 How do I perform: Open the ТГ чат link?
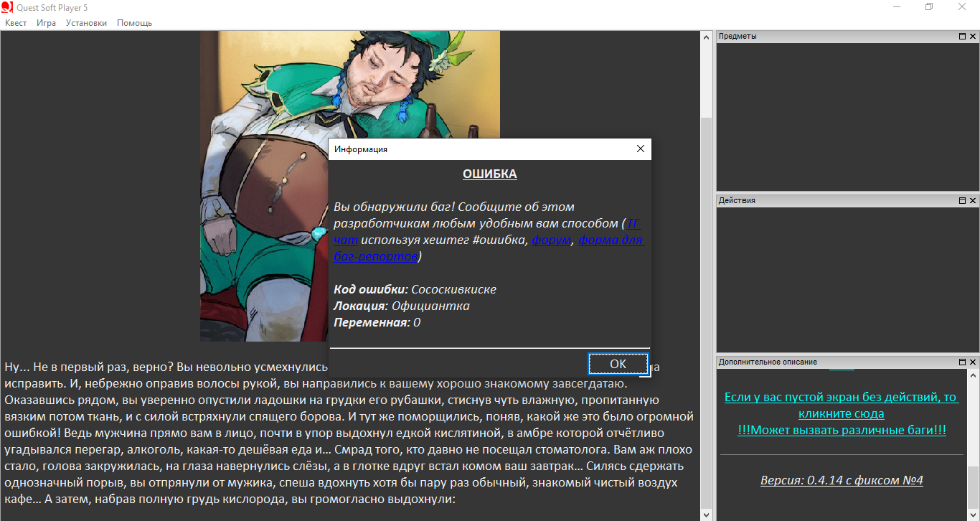486,231
